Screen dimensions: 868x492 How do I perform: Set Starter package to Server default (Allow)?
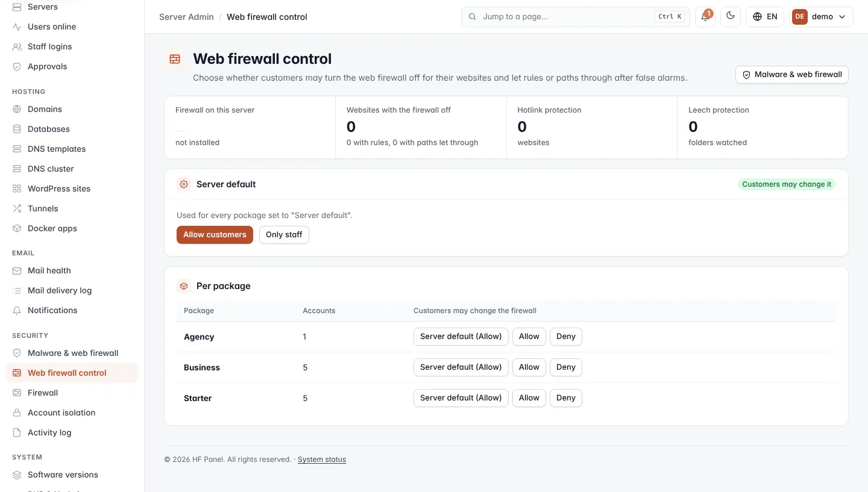pyautogui.click(x=461, y=398)
